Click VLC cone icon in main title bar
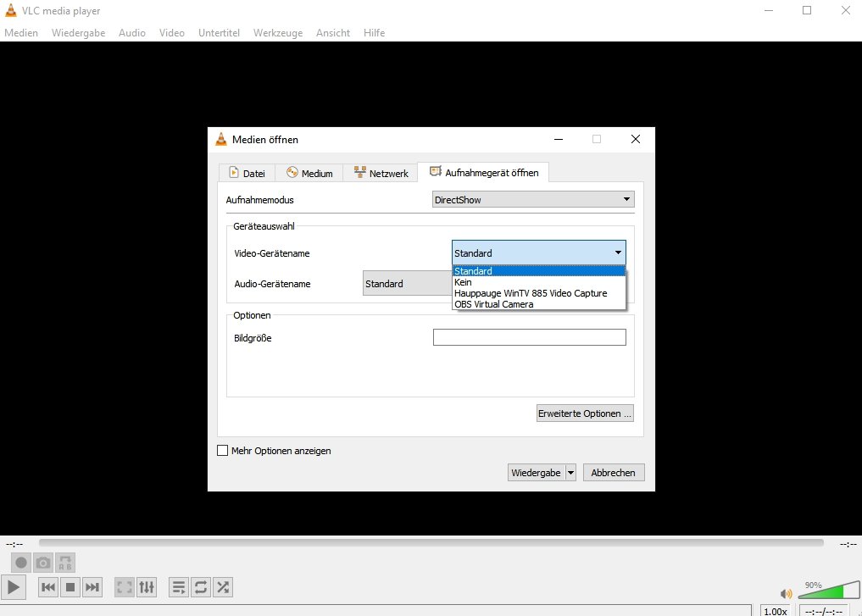 pyautogui.click(x=10, y=10)
